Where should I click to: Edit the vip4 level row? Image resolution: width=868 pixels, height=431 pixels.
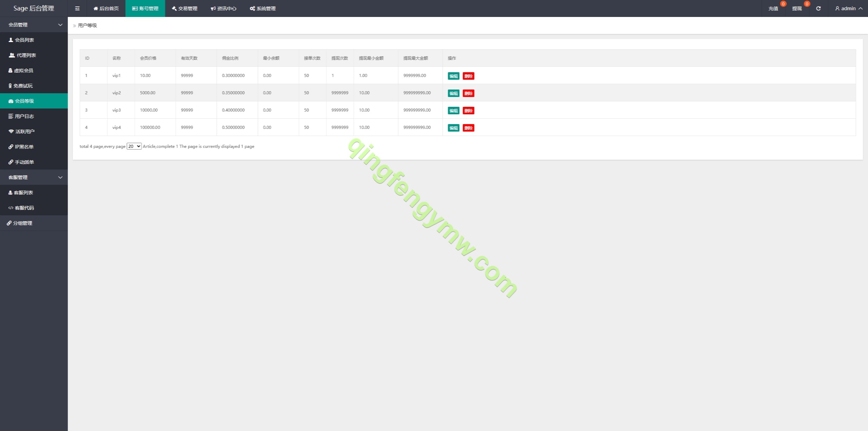pyautogui.click(x=453, y=128)
